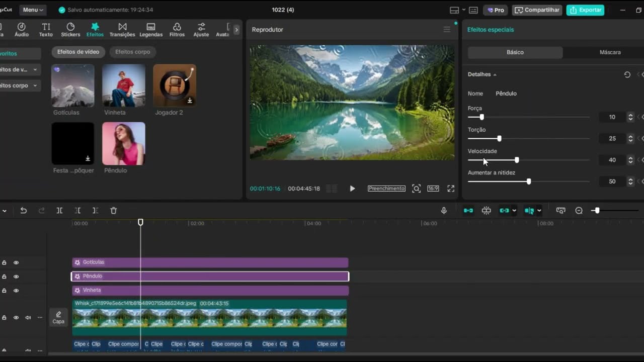Switch to the Texto tab
644x362 pixels.
point(46,30)
